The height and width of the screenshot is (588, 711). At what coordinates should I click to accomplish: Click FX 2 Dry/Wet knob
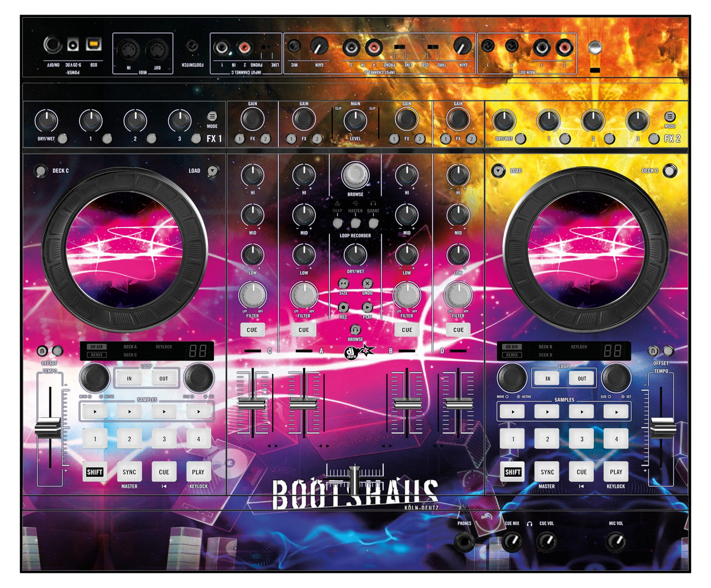coord(503,121)
